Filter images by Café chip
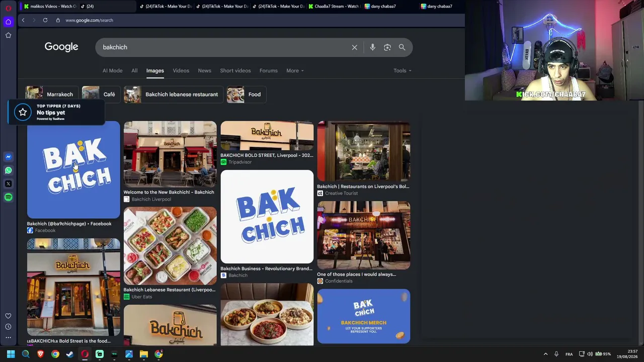The height and width of the screenshot is (362, 644). click(100, 95)
